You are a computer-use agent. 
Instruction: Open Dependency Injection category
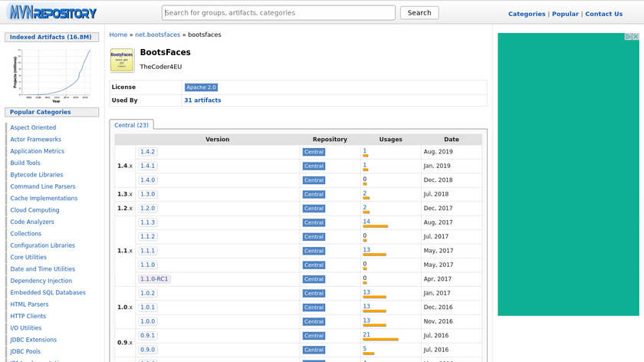click(x=41, y=281)
